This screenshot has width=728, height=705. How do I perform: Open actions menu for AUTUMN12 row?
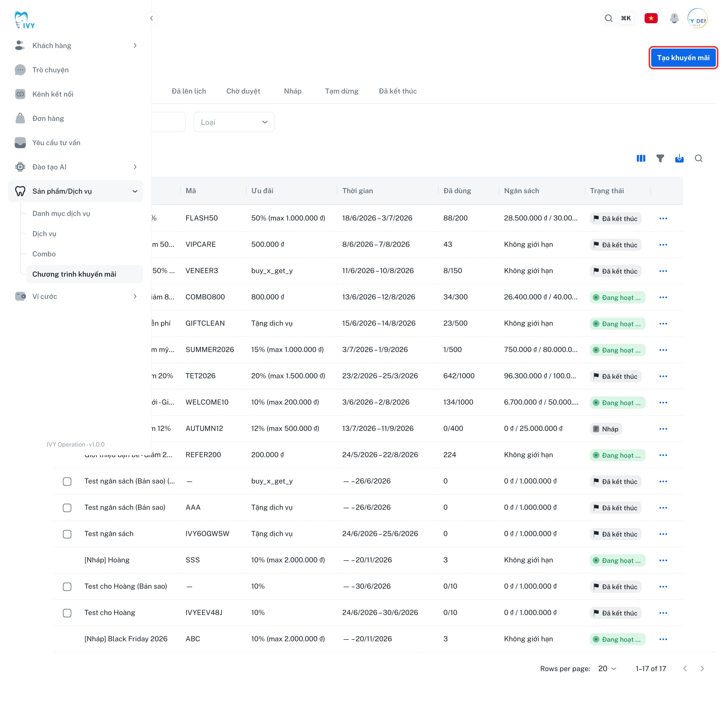pyautogui.click(x=663, y=429)
